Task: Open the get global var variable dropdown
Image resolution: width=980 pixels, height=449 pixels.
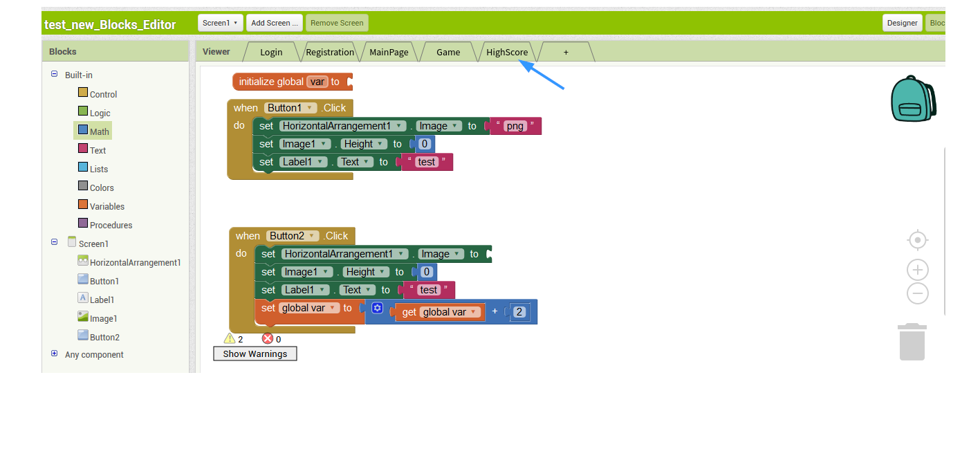Action: 450,312
